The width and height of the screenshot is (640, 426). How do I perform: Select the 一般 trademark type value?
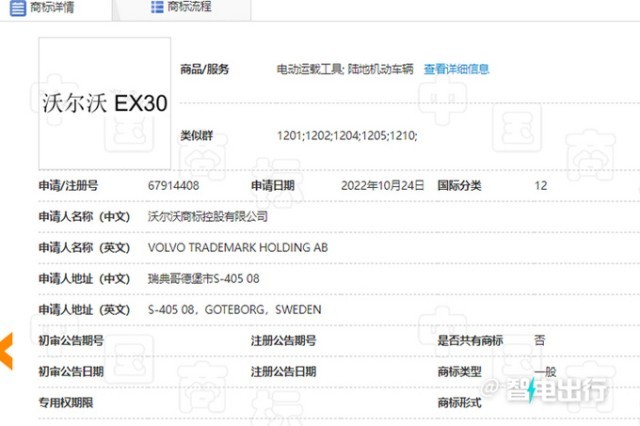pyautogui.click(x=545, y=371)
